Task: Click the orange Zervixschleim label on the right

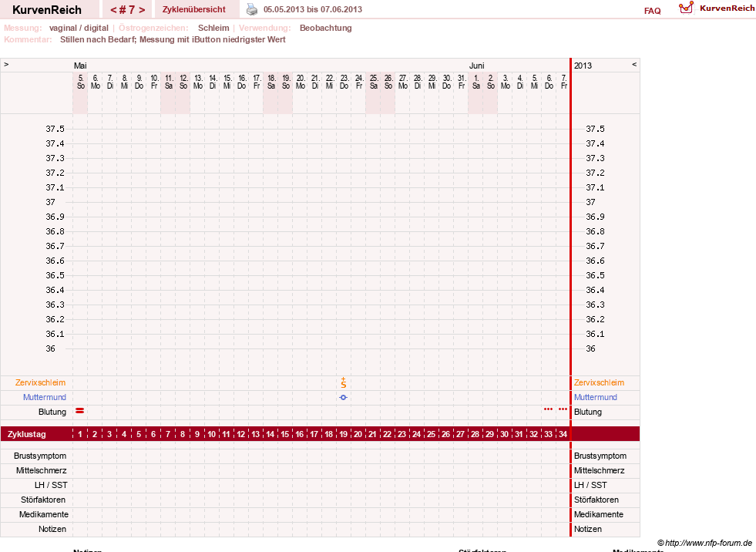Action: [x=599, y=382]
